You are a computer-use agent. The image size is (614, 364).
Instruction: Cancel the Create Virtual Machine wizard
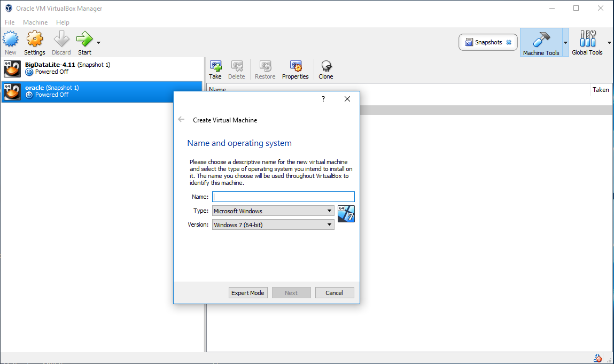(334, 292)
